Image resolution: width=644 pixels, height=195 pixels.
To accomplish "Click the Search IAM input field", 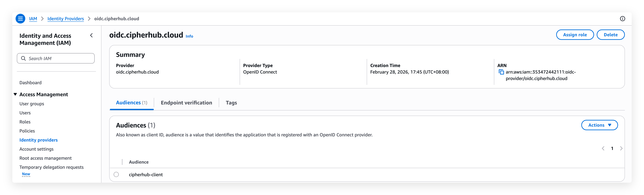I will point(60,58).
